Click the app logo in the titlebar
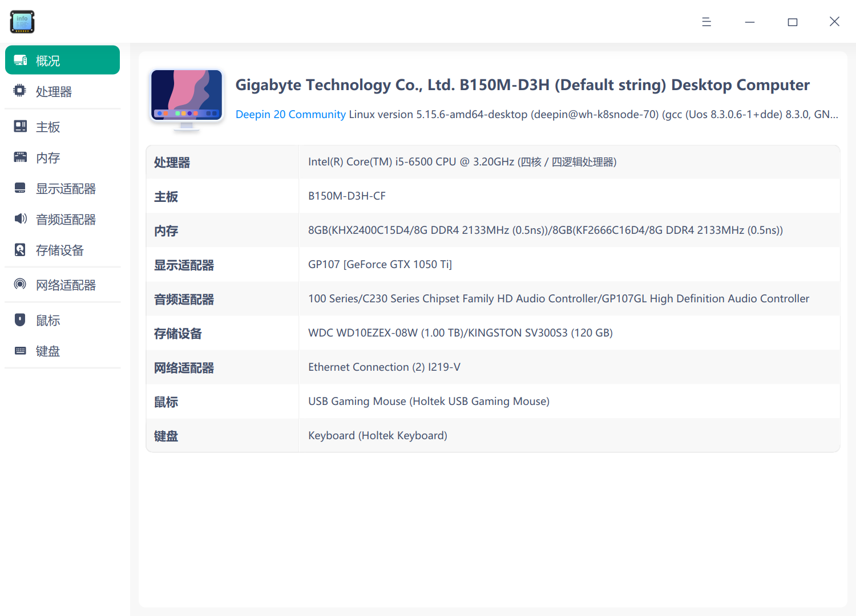The height and width of the screenshot is (616, 856). click(x=22, y=22)
